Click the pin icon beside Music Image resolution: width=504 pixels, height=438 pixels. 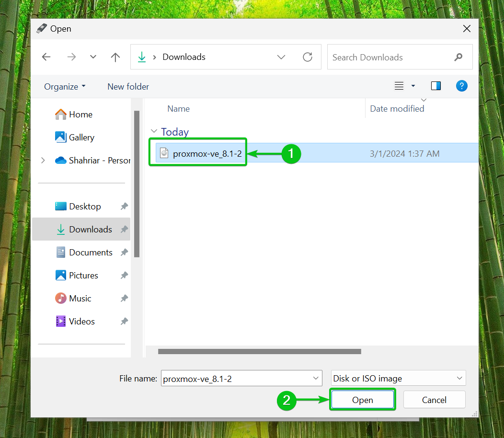[124, 299]
